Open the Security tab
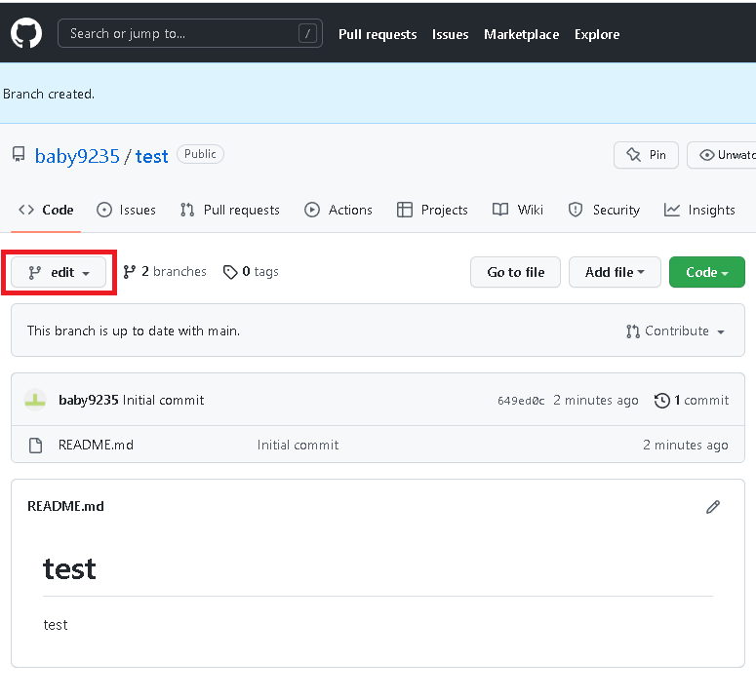 click(x=604, y=210)
